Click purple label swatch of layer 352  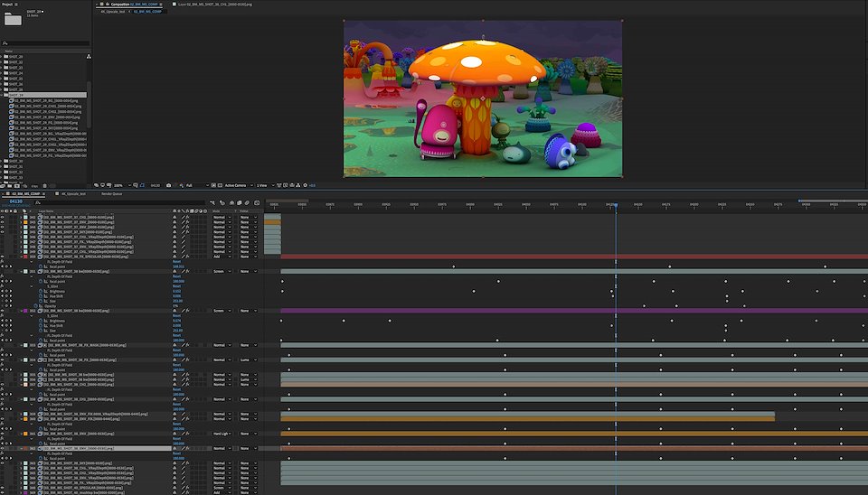tap(25, 311)
